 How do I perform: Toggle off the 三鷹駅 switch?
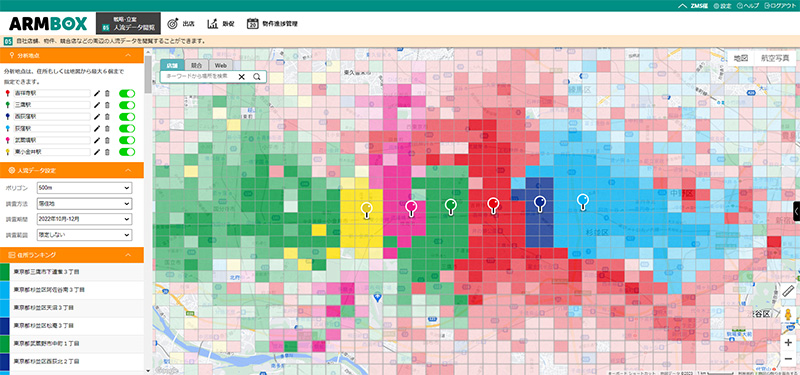(127, 105)
